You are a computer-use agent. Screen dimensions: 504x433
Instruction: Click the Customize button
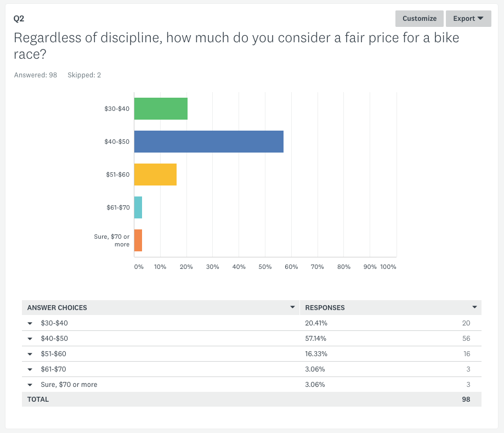(x=419, y=18)
